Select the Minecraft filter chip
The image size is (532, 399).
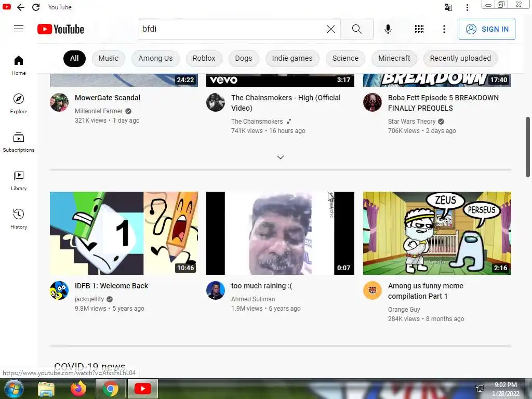(x=394, y=58)
